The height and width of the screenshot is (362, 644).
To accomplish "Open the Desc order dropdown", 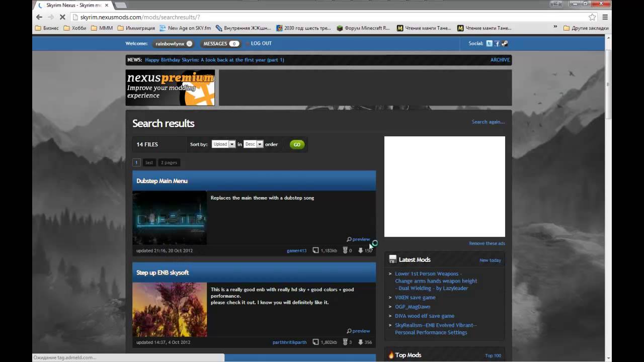I will (254, 144).
